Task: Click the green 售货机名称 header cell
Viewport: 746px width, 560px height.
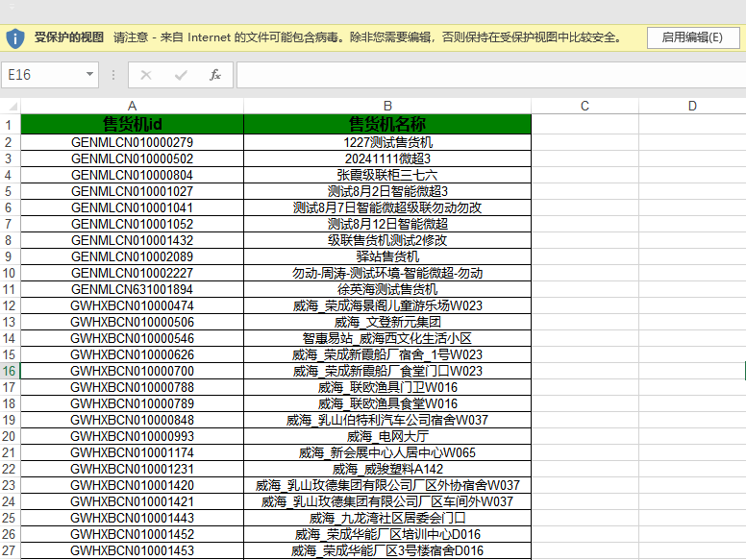Action: (x=387, y=124)
